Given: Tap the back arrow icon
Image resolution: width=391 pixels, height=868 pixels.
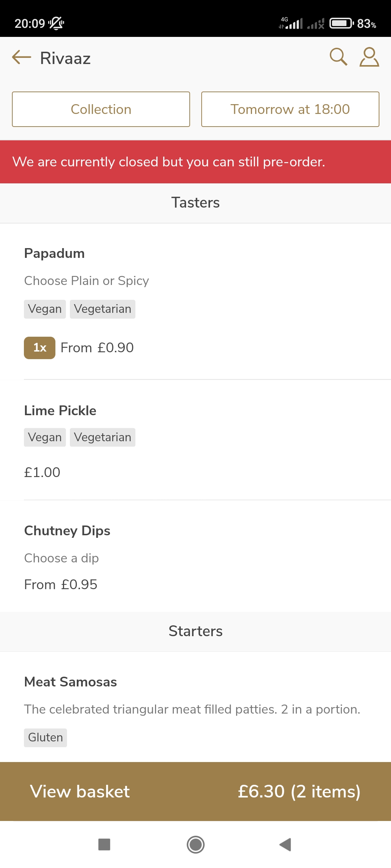Looking at the screenshot, I should click(22, 58).
